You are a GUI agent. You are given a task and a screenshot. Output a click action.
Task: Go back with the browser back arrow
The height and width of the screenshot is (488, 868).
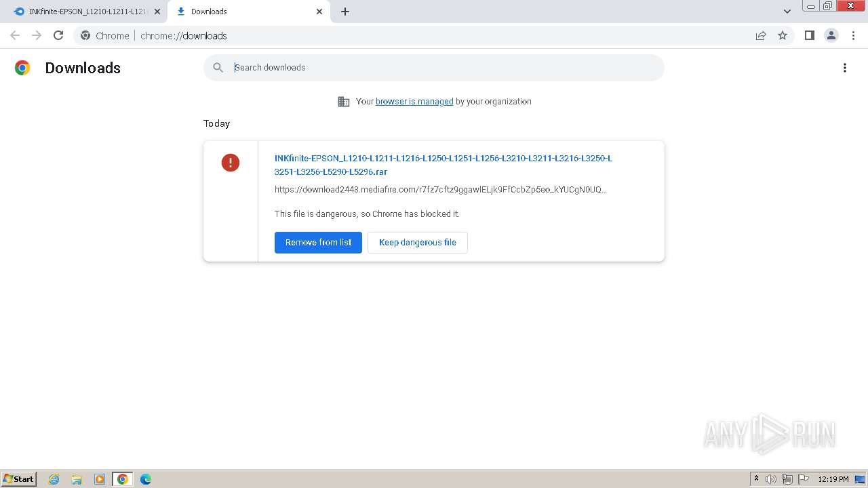(x=15, y=35)
